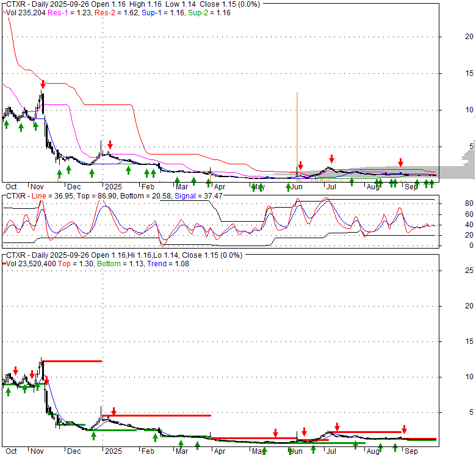Select the lower chart's 15 price axis label
This screenshot has width=476, height=455.
click(x=469, y=341)
